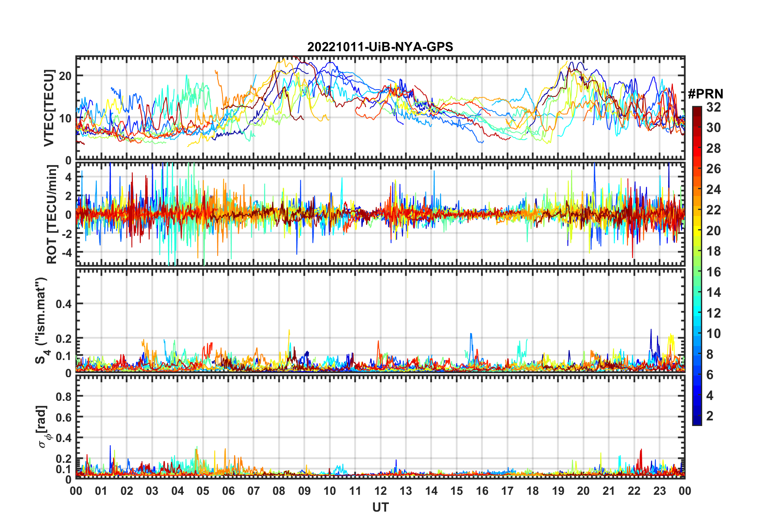Screen dimensions: 761x532
Task: Click the 01 hour tick on UT axis
Action: 101,491
